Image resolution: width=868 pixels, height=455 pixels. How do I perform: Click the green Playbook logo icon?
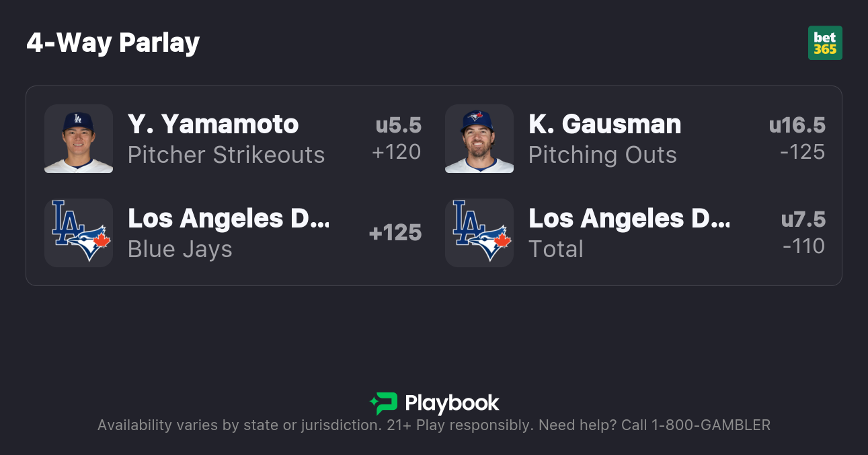383,403
